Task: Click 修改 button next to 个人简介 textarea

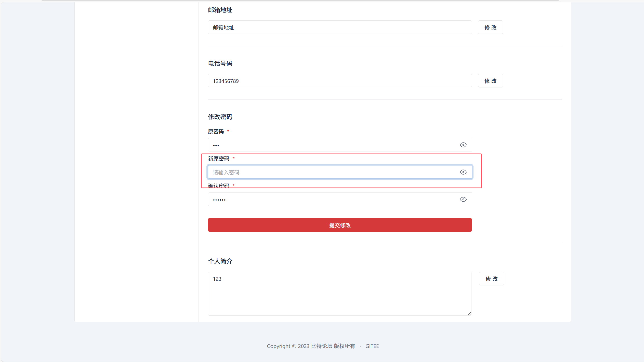Action: 491,279
